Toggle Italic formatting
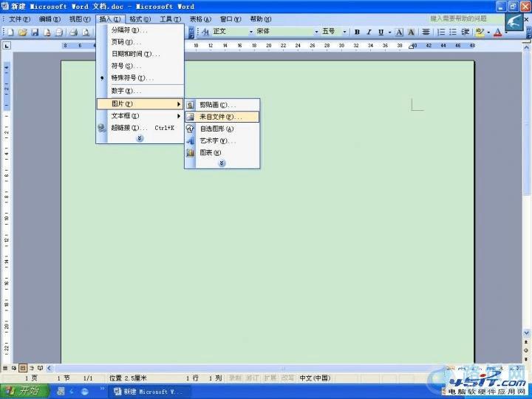This screenshot has height=399, width=532. pyautogui.click(x=369, y=32)
